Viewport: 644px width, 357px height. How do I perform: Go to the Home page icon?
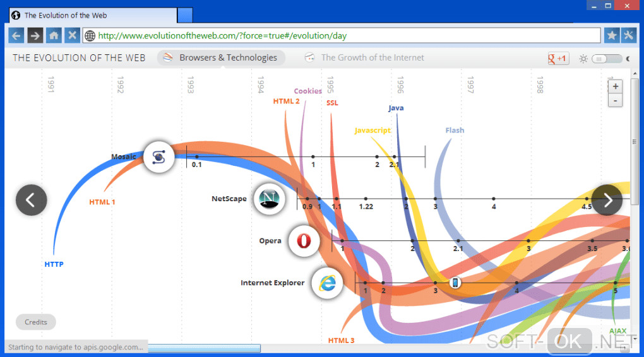(54, 36)
